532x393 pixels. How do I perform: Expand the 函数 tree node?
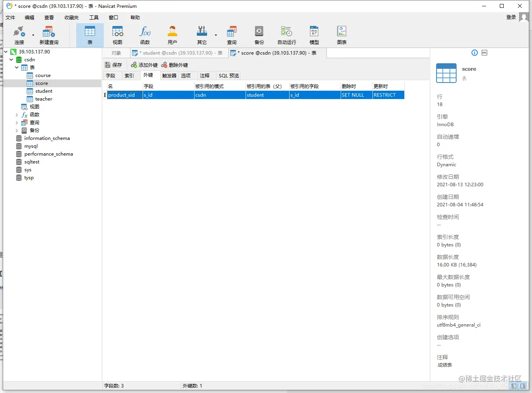[17, 115]
